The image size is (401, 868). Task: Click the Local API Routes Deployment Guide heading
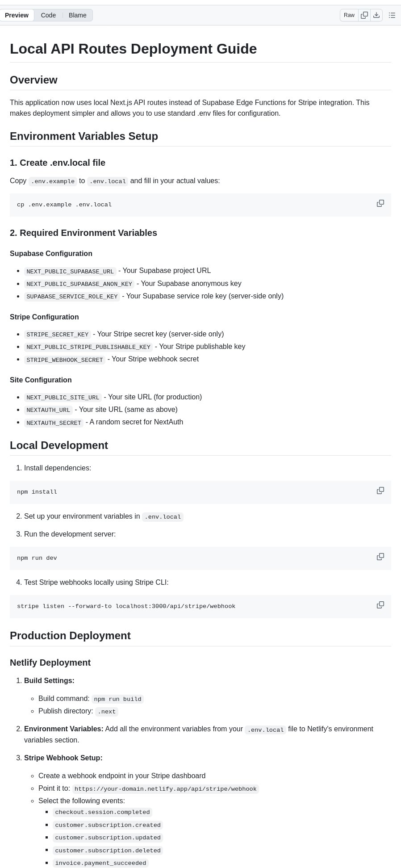tap(133, 49)
